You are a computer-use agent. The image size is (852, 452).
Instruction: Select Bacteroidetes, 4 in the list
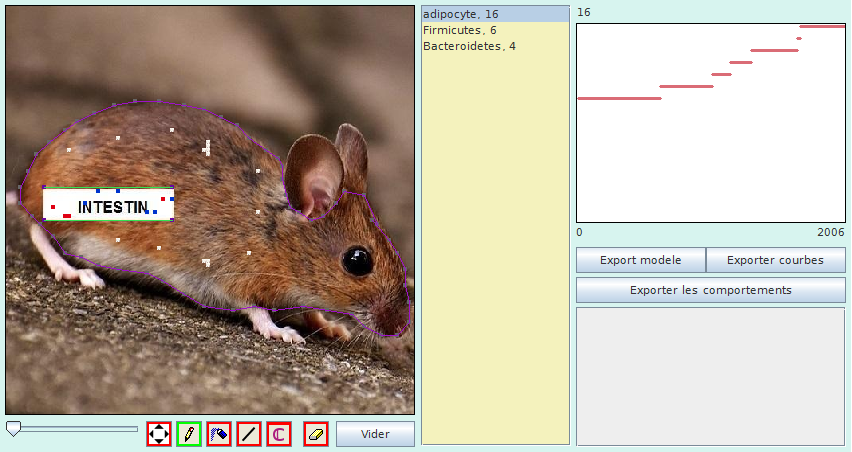(495, 46)
